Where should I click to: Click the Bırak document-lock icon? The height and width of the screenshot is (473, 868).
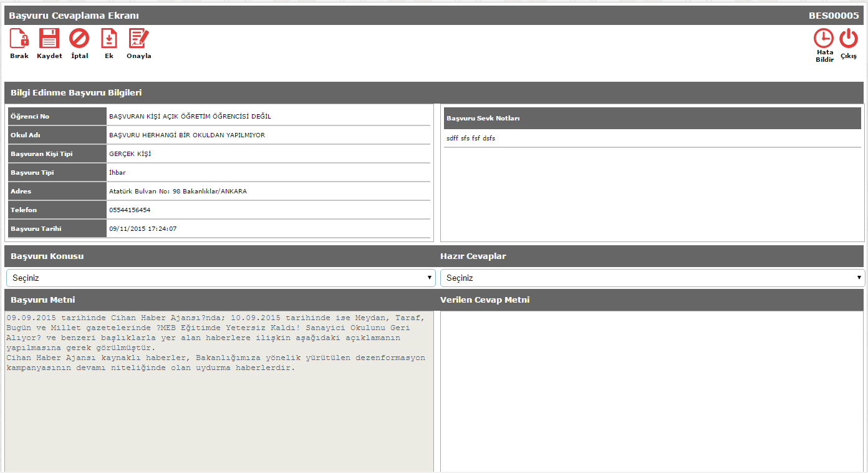click(19, 39)
